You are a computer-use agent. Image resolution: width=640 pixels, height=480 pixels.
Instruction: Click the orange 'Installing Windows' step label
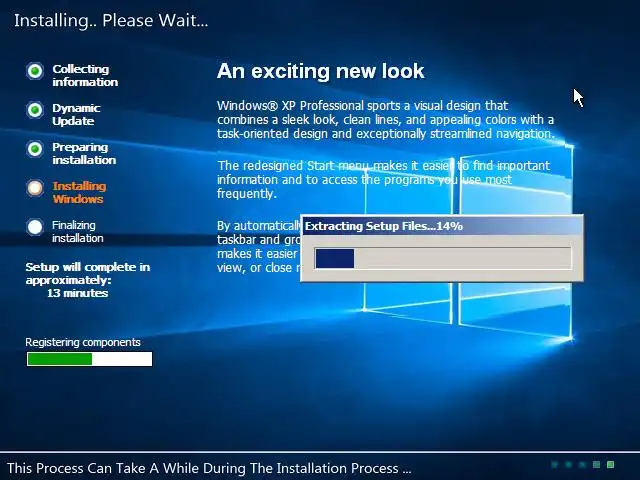tap(79, 192)
